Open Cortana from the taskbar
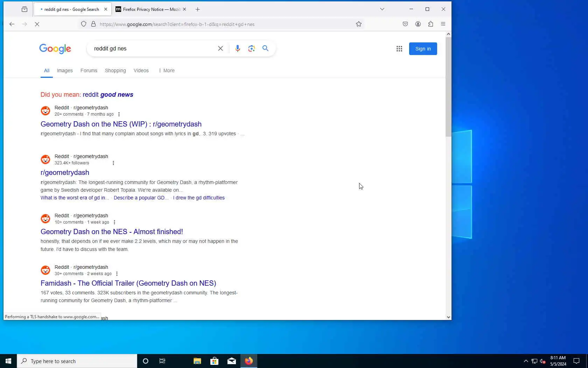588x368 pixels. 146,361
